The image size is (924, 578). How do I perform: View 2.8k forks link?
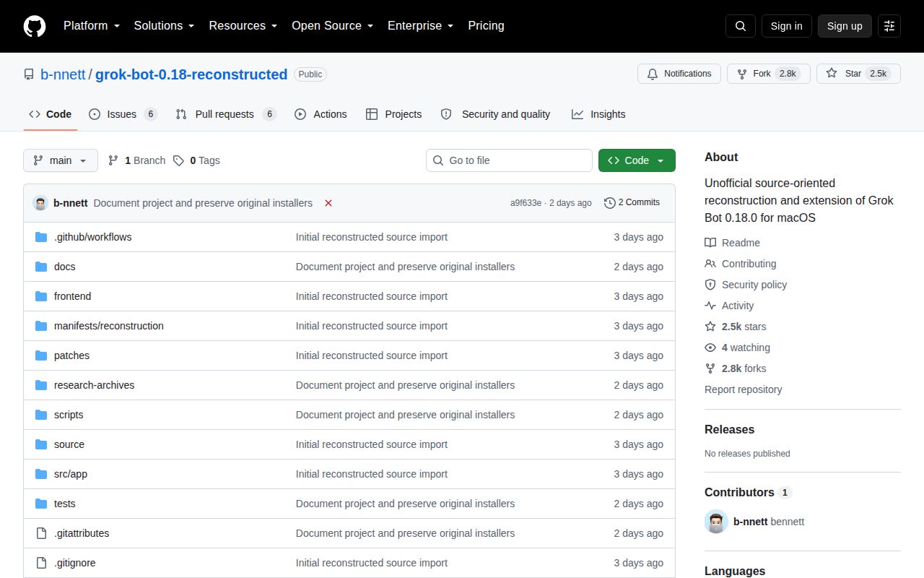736,368
